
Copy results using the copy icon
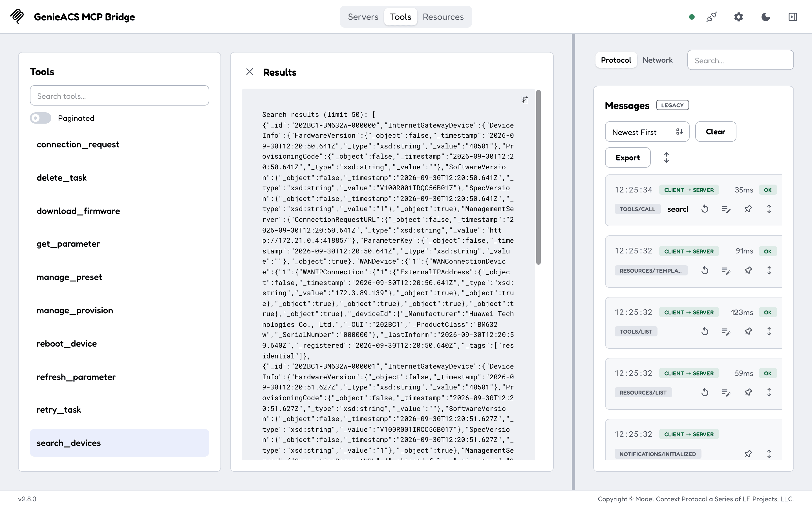525,99
